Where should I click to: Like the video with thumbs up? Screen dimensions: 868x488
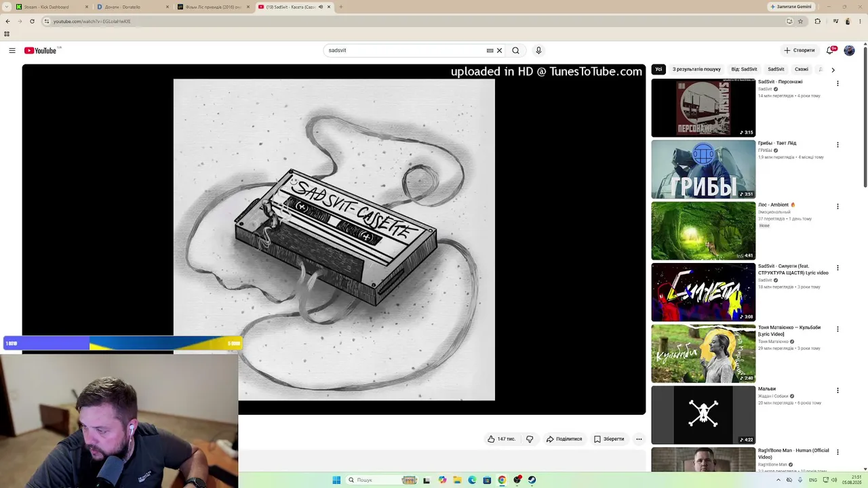click(501, 439)
